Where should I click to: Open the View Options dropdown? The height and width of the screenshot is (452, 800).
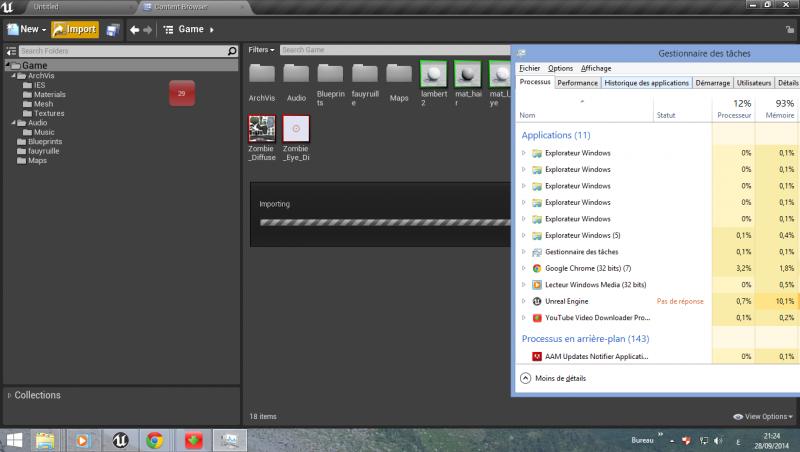tap(763, 417)
